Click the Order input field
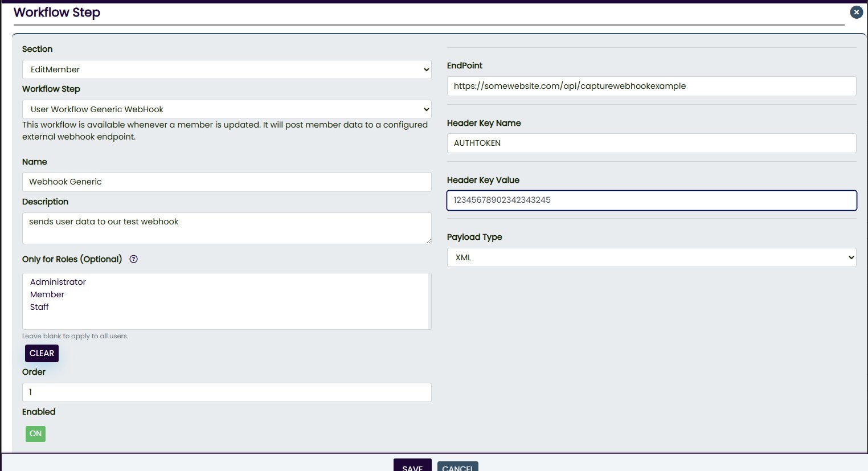 point(227,392)
